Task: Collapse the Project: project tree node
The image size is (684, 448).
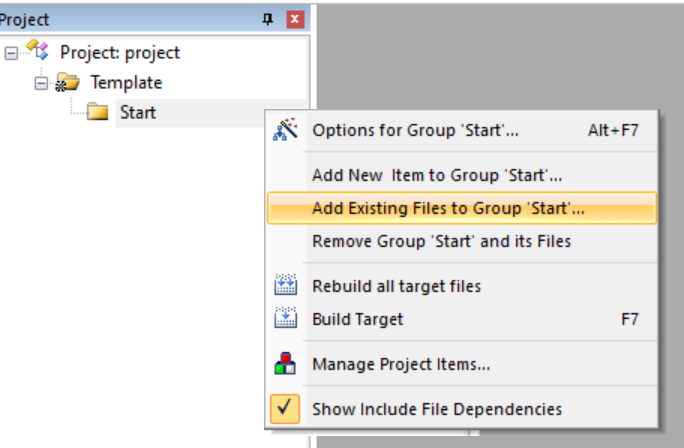Action: pyautogui.click(x=11, y=53)
